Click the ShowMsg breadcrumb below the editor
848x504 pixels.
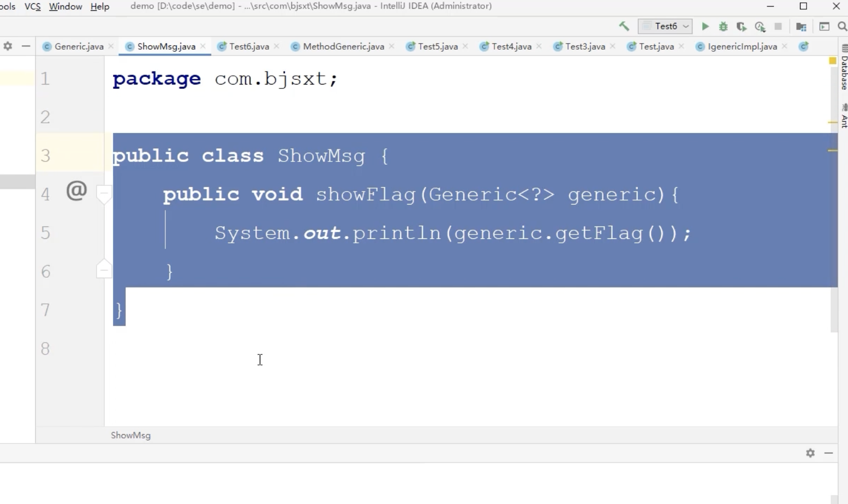pos(130,435)
